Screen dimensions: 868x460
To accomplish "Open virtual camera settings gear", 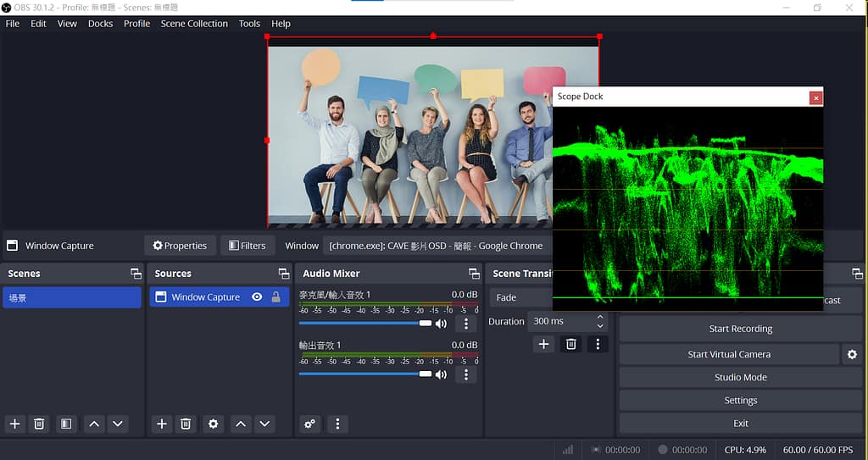I will [x=853, y=354].
